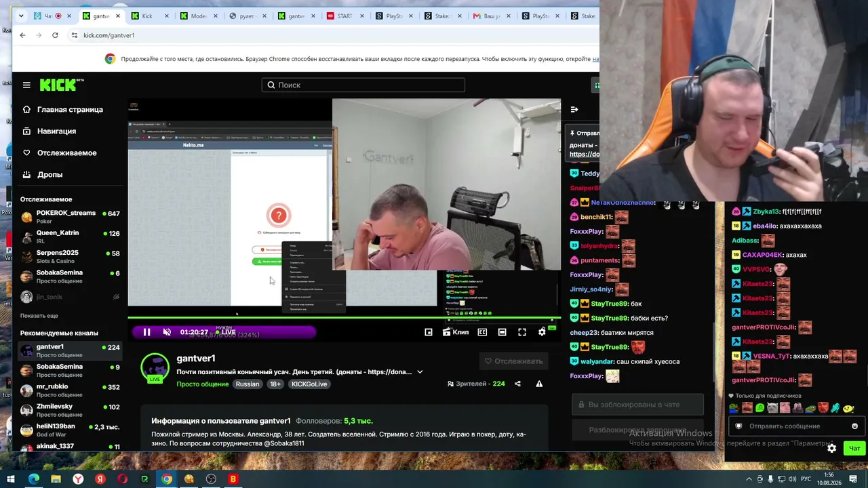The image size is (868, 488).
Task: Open the POKEROK_streams followed channel
Action: (x=70, y=217)
